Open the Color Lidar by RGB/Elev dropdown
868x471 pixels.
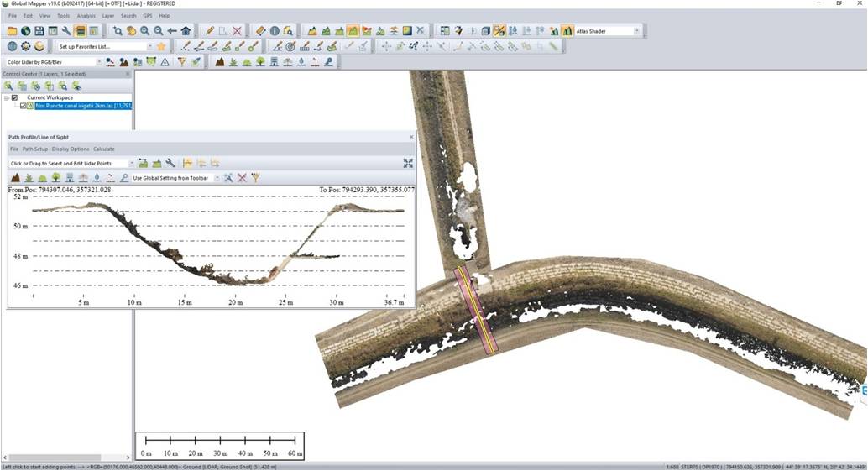tap(99, 62)
